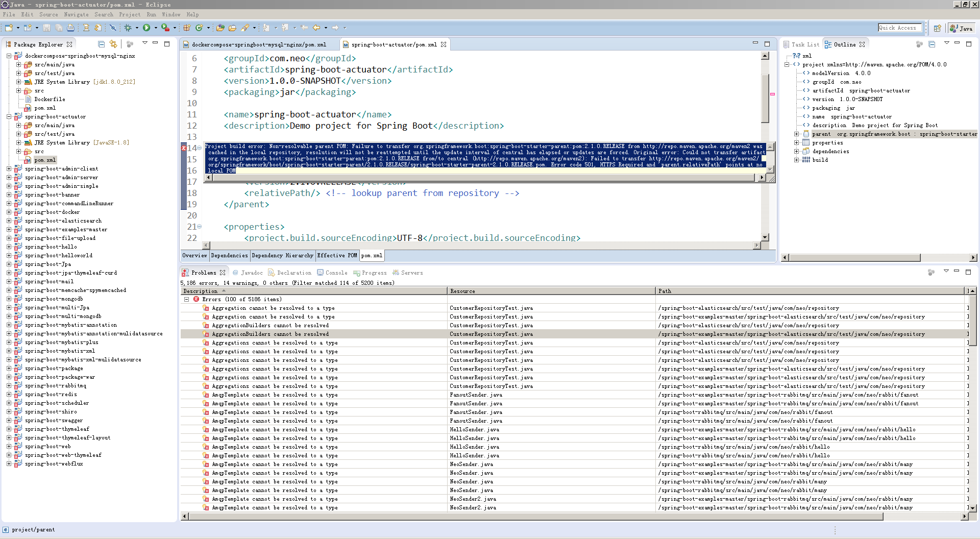Collapse all in Package Explorer
This screenshot has height=539, width=980.
click(x=101, y=44)
